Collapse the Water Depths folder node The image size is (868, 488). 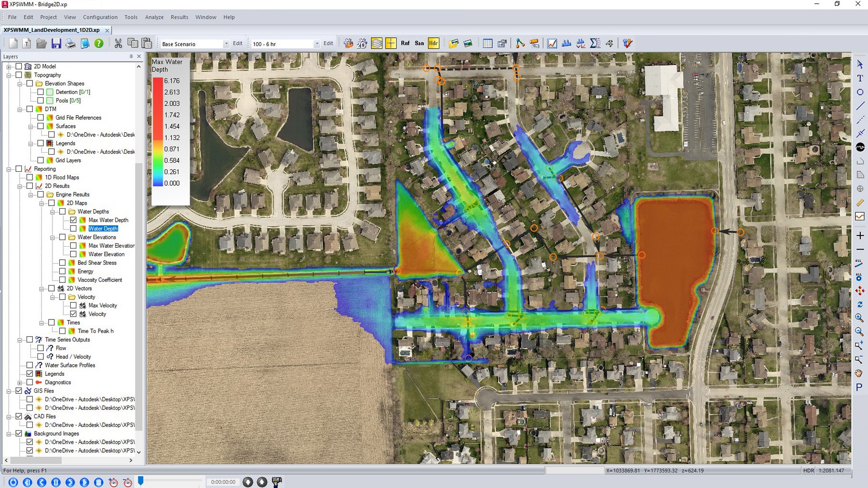coord(52,212)
